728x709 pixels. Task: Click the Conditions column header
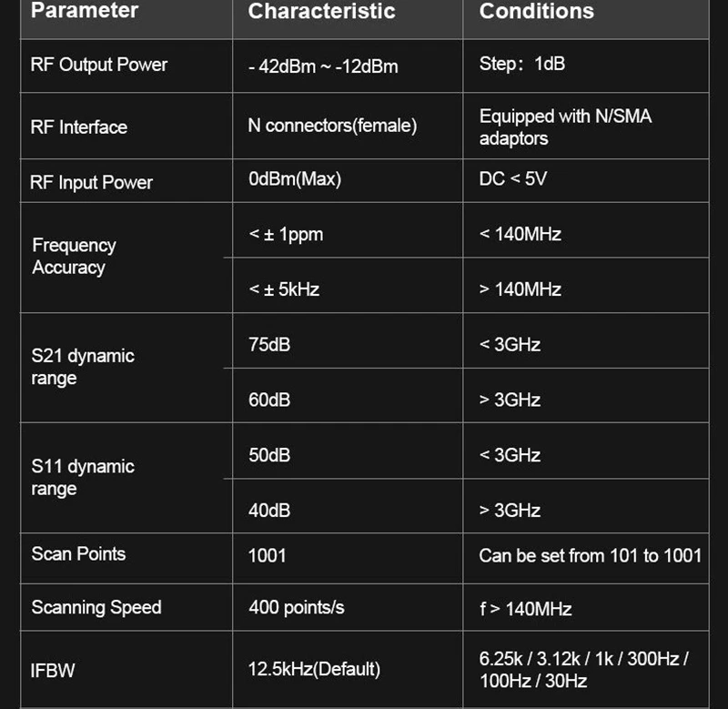click(536, 12)
